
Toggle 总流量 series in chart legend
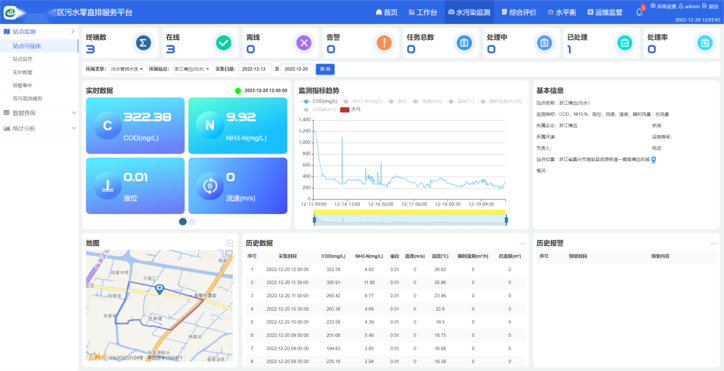click(319, 109)
